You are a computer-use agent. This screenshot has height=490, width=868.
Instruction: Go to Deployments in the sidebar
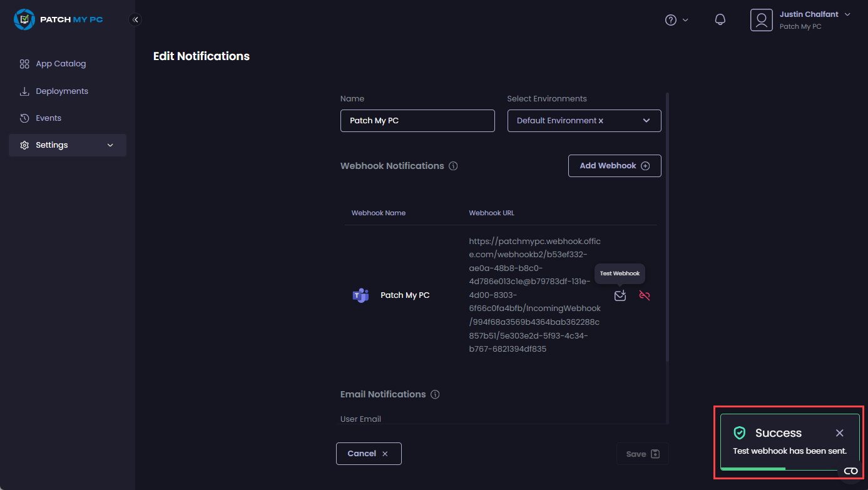tap(61, 91)
